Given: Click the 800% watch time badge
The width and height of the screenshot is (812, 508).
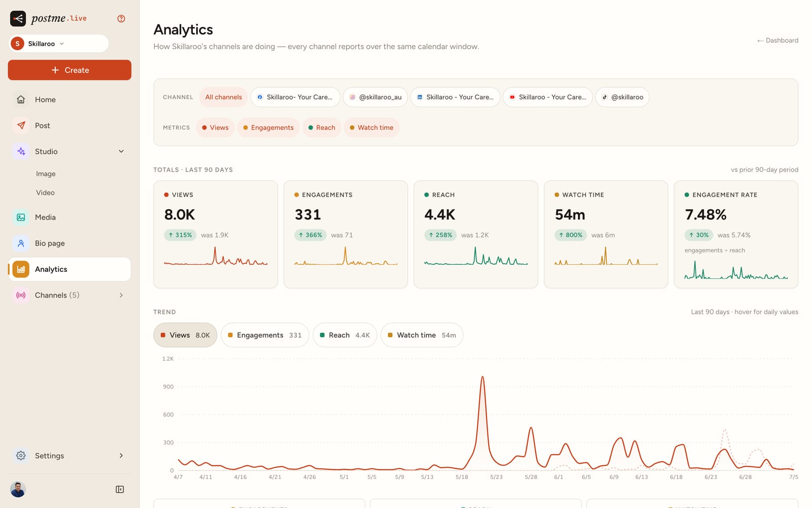Looking at the screenshot, I should [x=570, y=235].
